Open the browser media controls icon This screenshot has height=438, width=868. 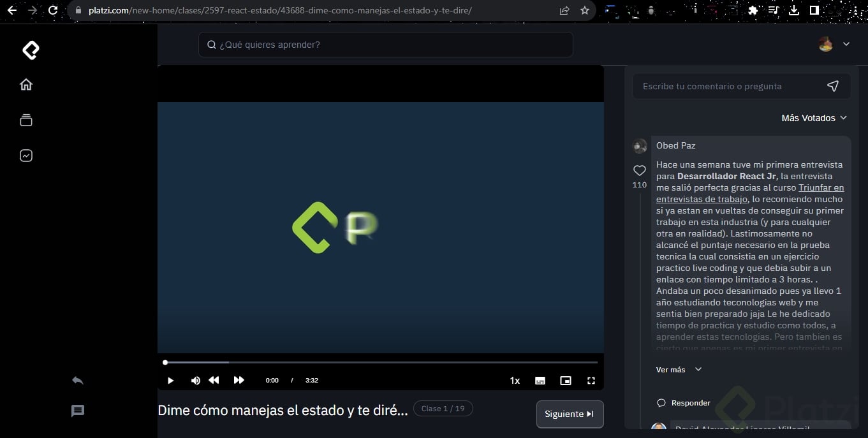point(774,10)
